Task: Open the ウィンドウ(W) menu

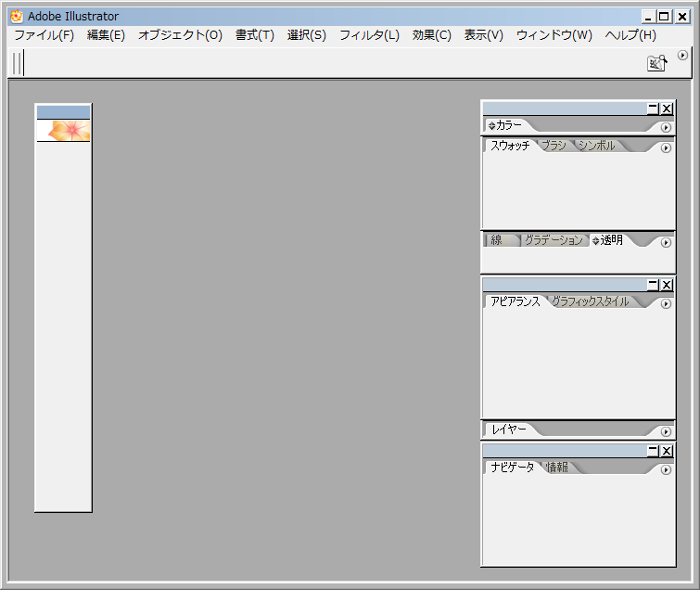Action: click(554, 35)
